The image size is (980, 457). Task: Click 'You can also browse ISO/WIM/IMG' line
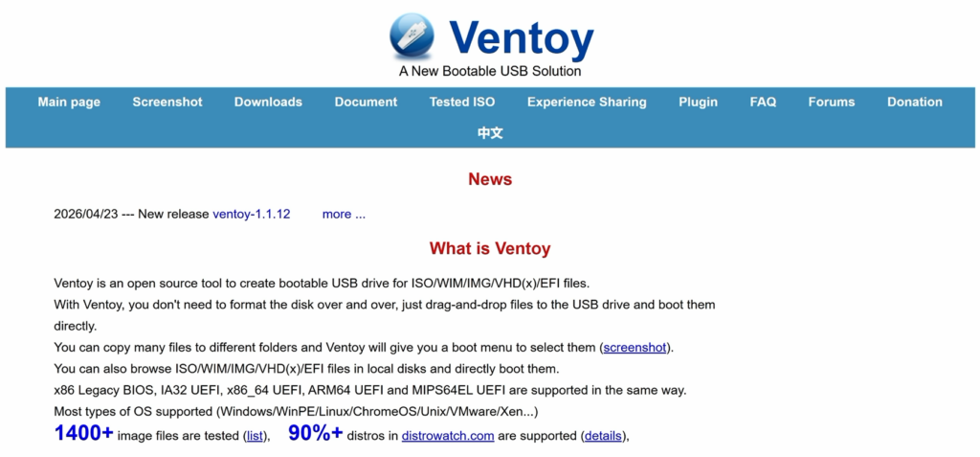tap(306, 368)
